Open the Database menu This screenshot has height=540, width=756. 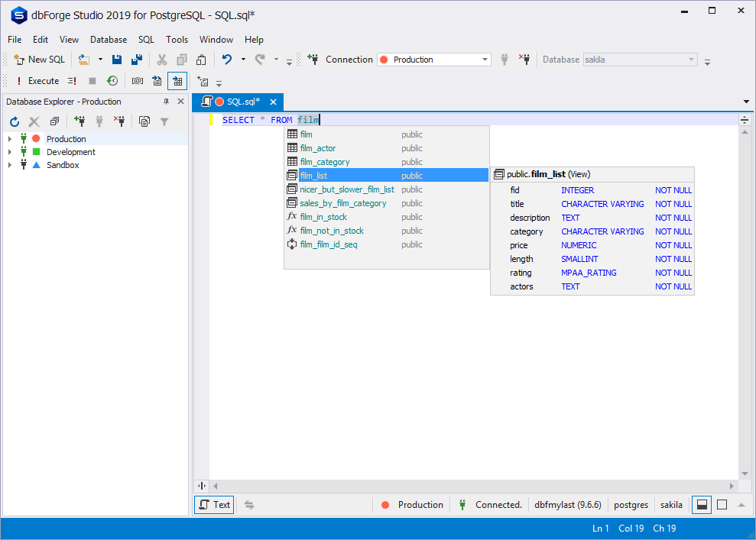pyautogui.click(x=109, y=40)
